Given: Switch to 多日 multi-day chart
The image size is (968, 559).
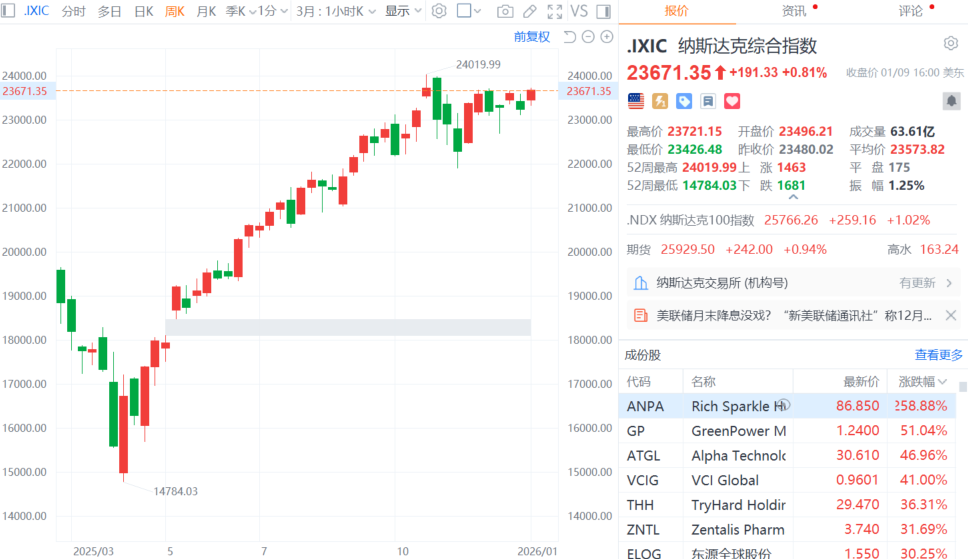Looking at the screenshot, I should [x=110, y=11].
